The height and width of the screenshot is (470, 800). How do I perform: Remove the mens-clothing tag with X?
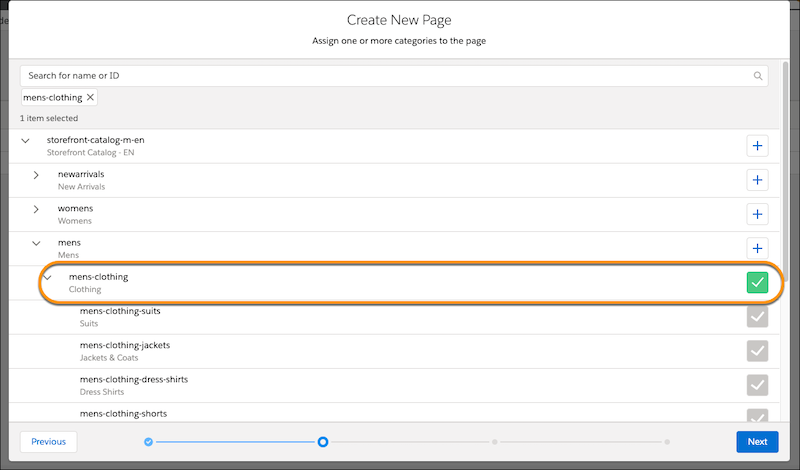tap(90, 97)
